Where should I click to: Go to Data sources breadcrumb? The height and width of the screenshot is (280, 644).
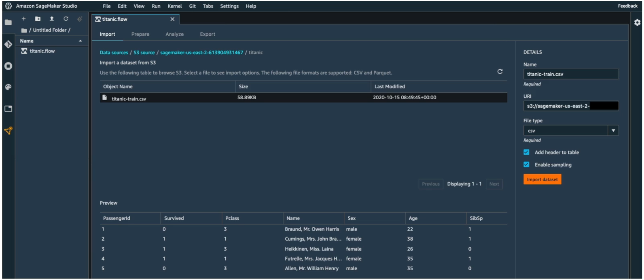(114, 53)
